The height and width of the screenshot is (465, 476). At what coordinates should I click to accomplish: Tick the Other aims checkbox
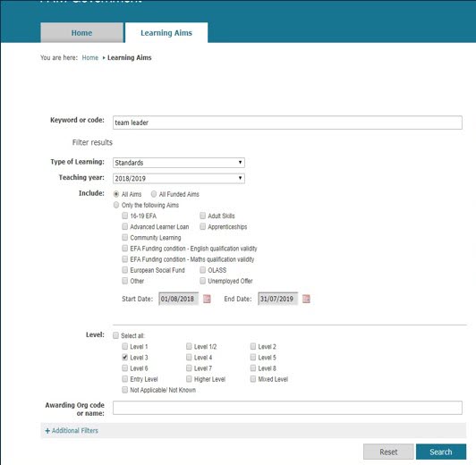coord(124,281)
